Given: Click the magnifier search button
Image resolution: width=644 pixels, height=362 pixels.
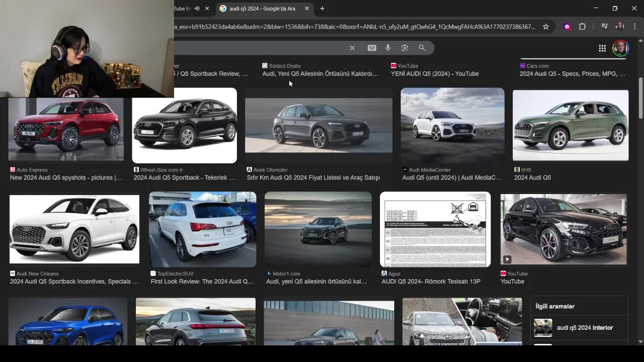Looking at the screenshot, I should [422, 48].
